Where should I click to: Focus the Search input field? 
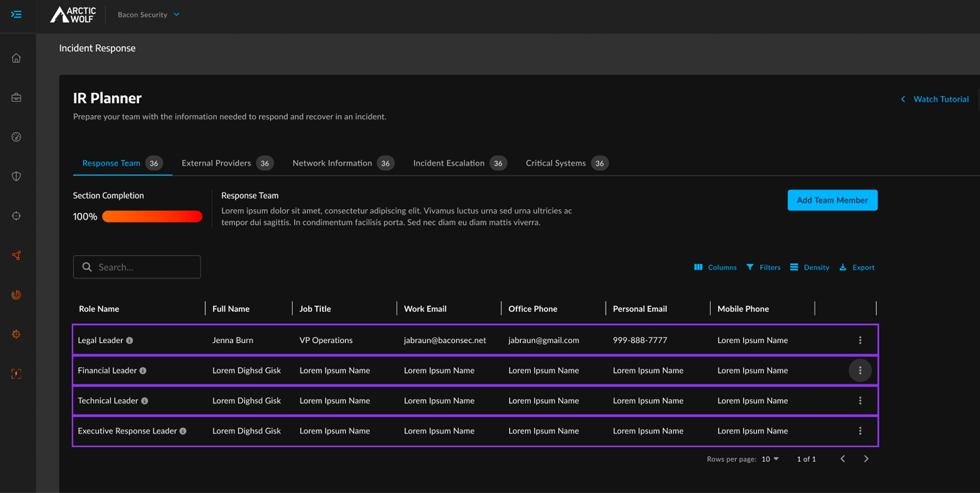point(137,267)
